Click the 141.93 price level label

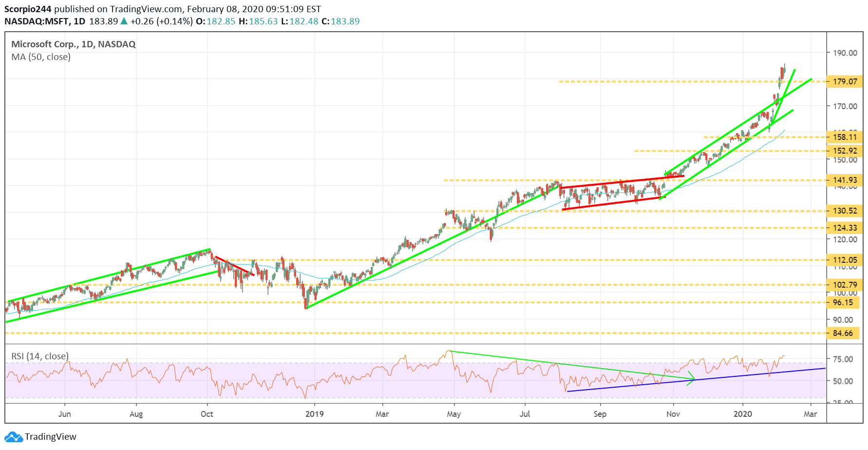click(845, 180)
